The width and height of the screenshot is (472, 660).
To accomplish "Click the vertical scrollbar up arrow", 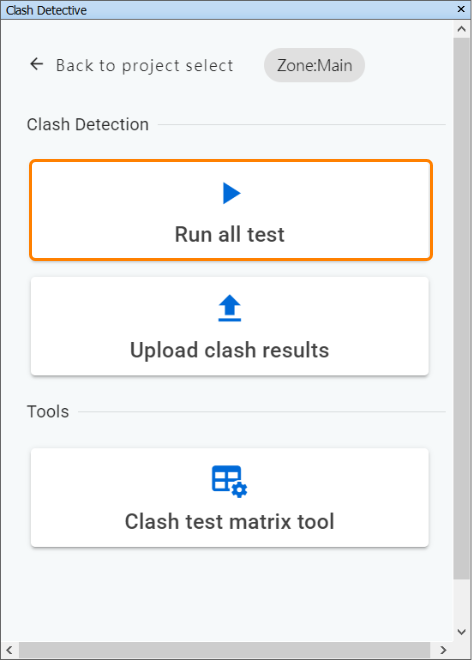I will pyautogui.click(x=461, y=29).
